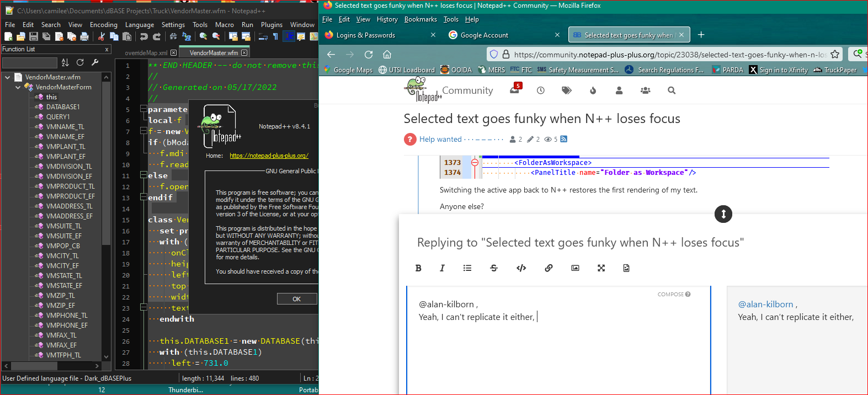
Task: Click the Zoom Out magnifier icon
Action: click(216, 36)
